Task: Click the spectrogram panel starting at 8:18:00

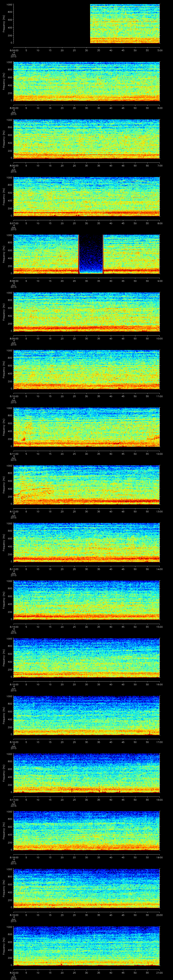Action: point(87,831)
